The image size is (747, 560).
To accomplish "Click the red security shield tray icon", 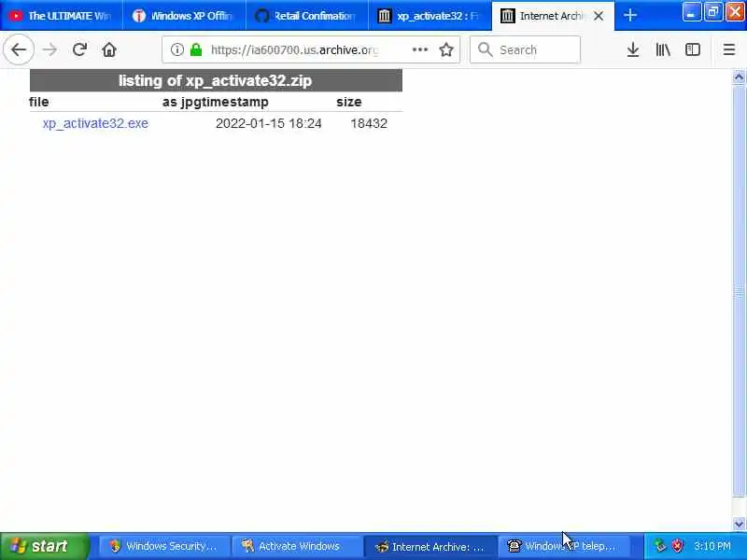I will click(x=677, y=546).
